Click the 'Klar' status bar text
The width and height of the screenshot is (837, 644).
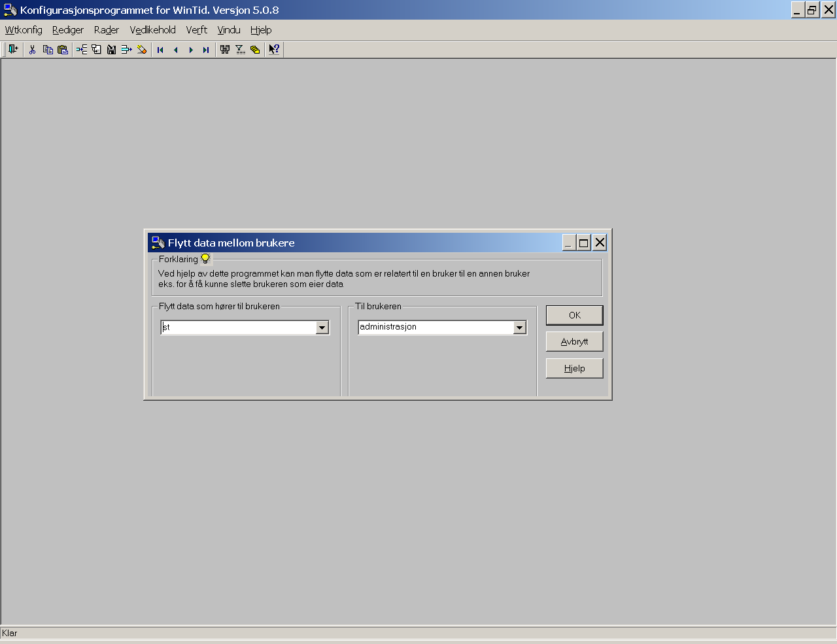pyautogui.click(x=10, y=633)
